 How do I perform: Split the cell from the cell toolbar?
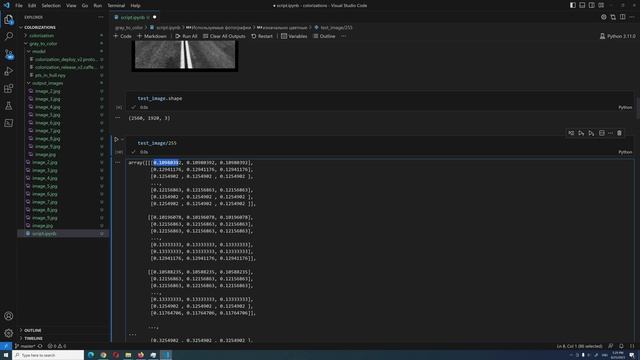602,133
